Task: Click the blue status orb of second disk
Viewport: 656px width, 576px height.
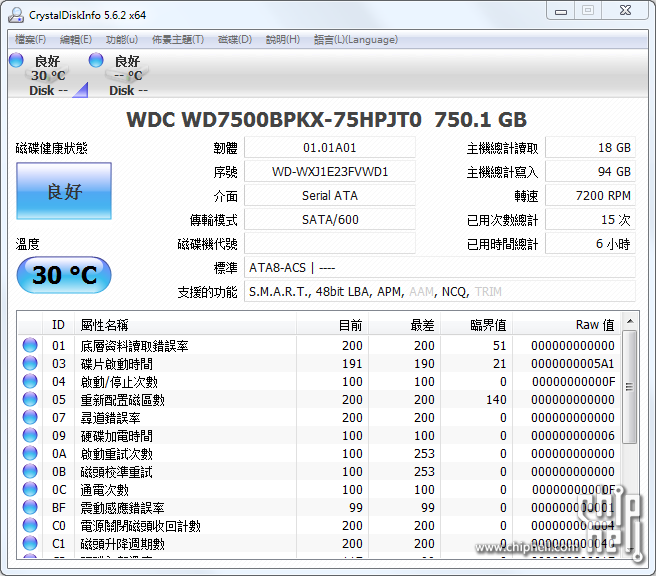Action: tap(96, 60)
